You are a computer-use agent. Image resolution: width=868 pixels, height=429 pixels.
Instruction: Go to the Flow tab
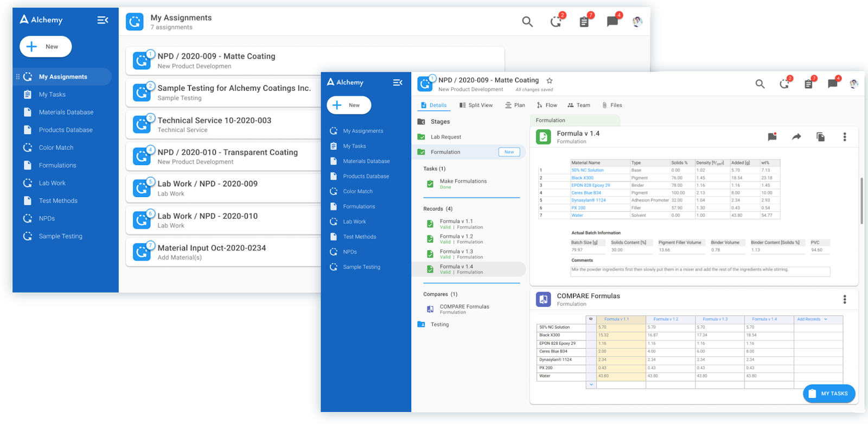click(547, 105)
